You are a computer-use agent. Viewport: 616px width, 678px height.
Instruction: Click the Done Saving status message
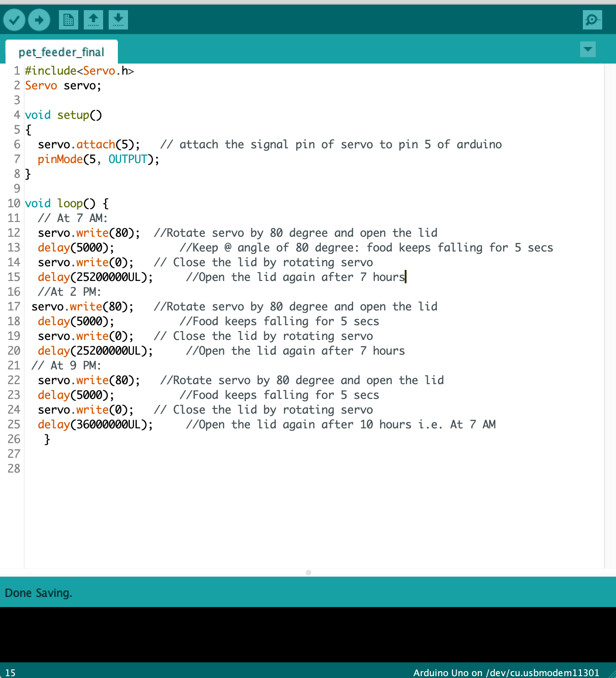coord(39,593)
